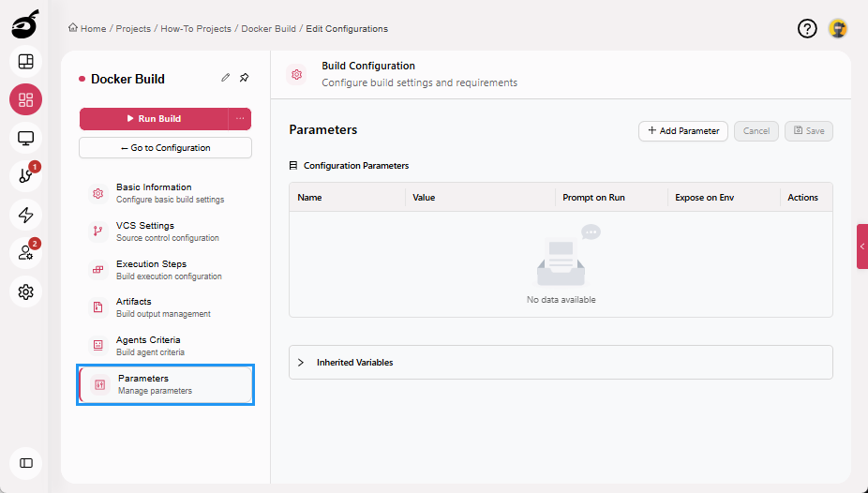Screen dimensions: 868x493
Task: Open the branch icon with badge 1
Action: tap(25, 176)
